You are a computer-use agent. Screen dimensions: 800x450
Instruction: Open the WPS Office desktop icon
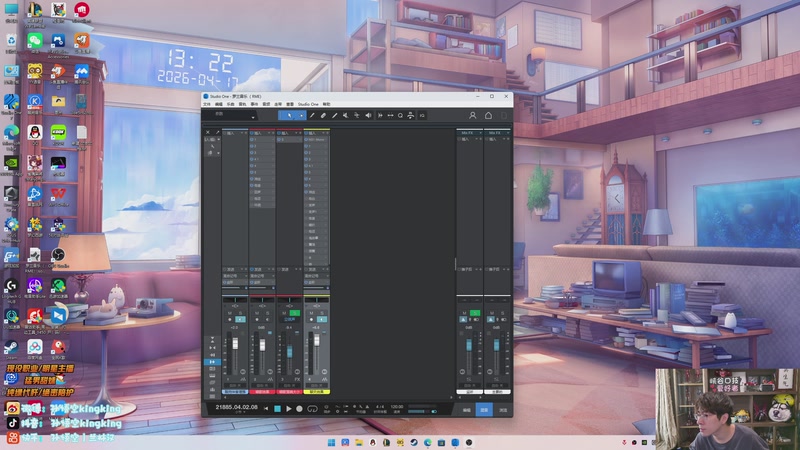pyautogui.click(x=58, y=195)
